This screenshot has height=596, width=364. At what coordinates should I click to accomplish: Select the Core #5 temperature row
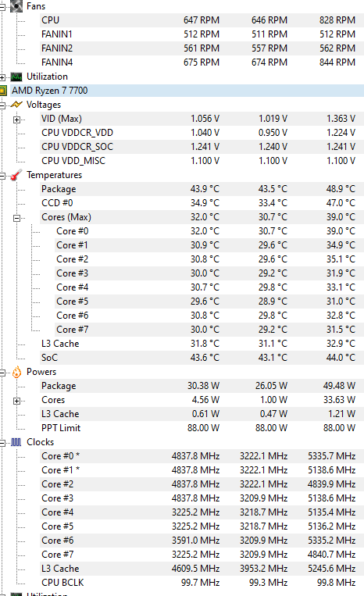pos(209,302)
